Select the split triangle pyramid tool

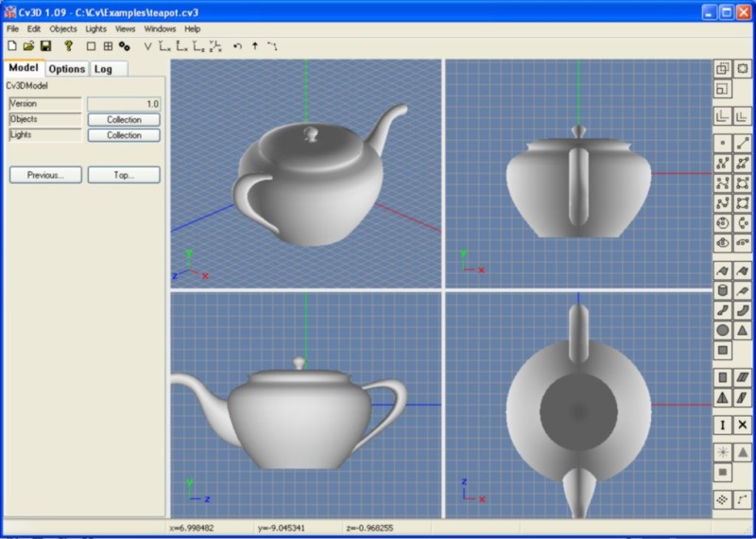722,397
